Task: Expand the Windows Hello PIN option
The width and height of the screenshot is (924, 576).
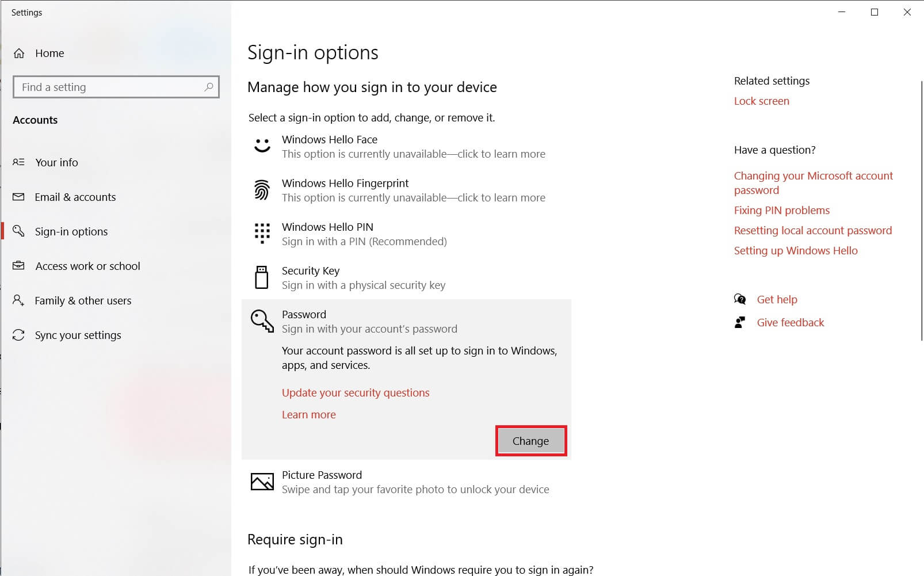Action: 406,234
